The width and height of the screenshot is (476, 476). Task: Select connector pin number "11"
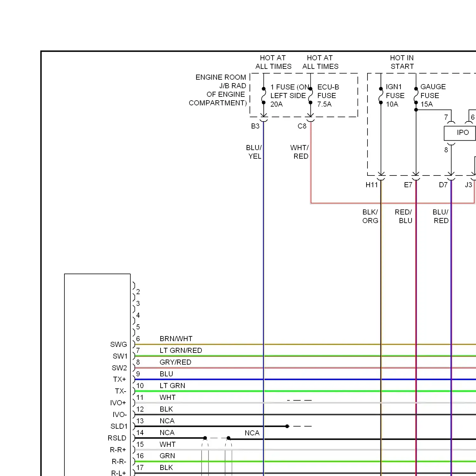tap(140, 398)
